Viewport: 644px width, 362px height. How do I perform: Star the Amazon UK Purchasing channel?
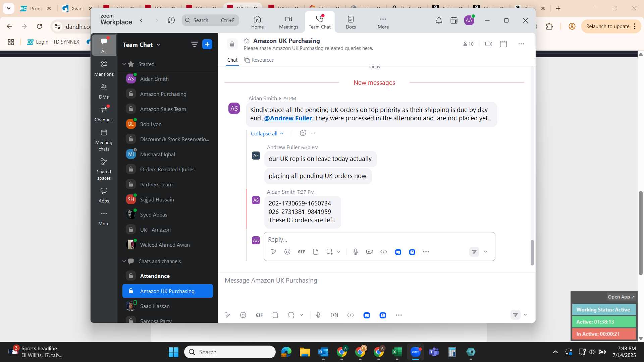[x=247, y=41]
